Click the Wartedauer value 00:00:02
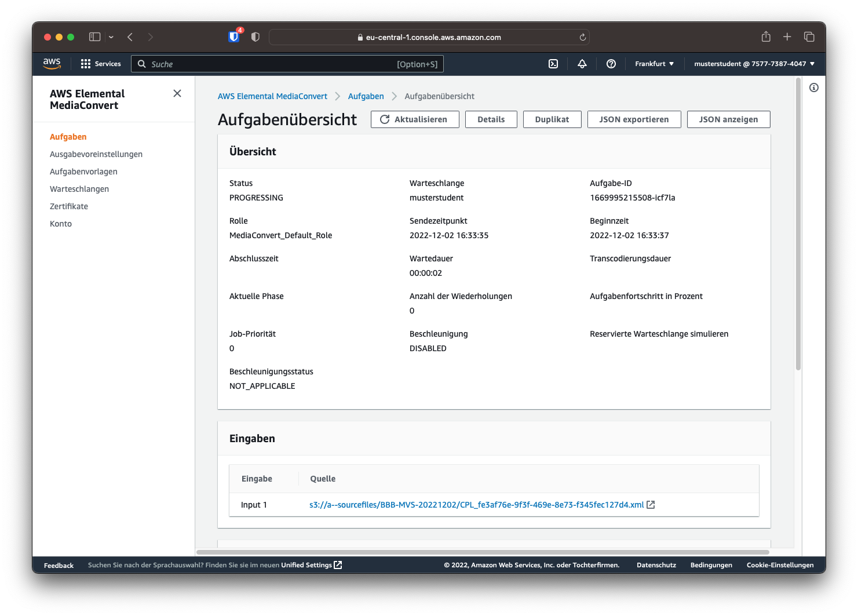Image resolution: width=858 pixels, height=616 pixels. point(426,273)
